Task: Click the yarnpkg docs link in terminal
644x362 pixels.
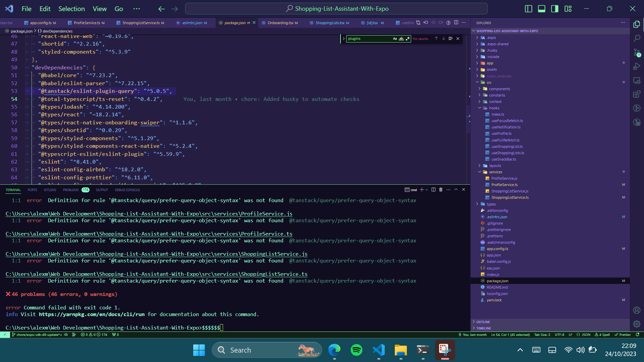Action: (x=92, y=314)
